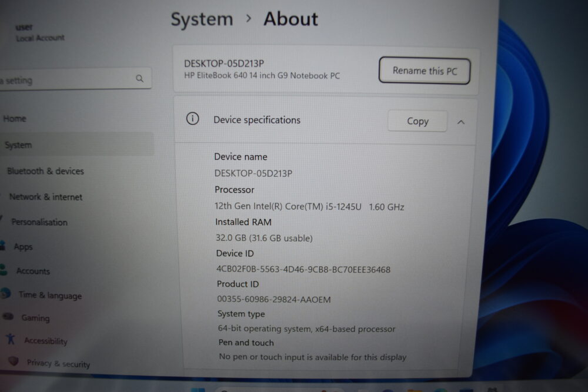This screenshot has height=392, width=588.
Task: Click the processor text 12th Gen Intel Core i5-1245U
Action: 288,206
